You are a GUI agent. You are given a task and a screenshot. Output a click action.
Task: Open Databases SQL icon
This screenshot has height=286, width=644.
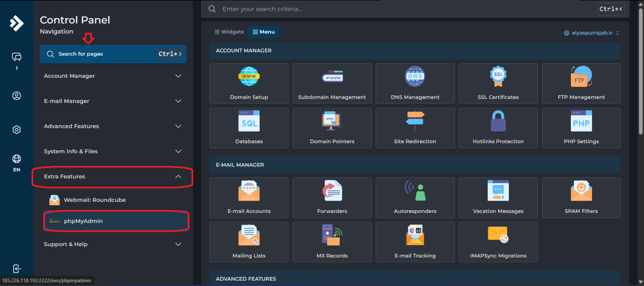248,122
